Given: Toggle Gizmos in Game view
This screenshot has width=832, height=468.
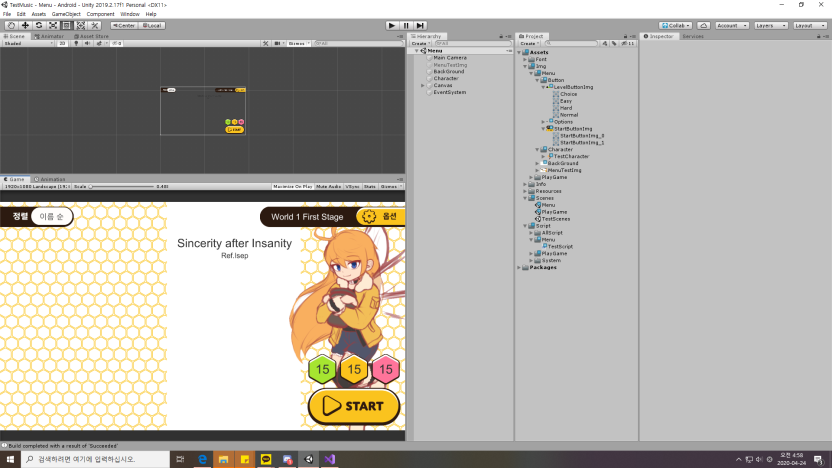Looking at the screenshot, I should (391, 187).
